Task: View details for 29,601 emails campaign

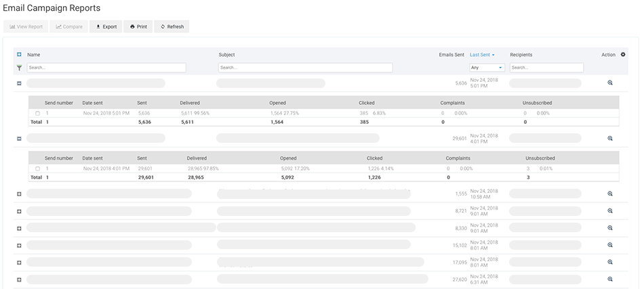Action: [x=610, y=139]
